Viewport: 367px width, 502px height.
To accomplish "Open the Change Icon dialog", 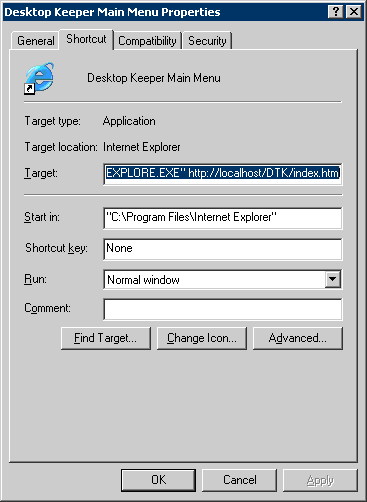I will click(202, 338).
